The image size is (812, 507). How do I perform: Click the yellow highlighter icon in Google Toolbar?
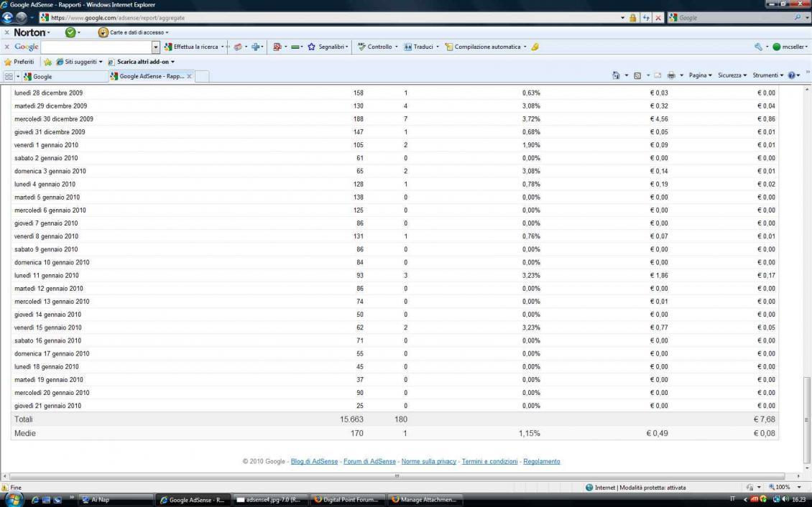click(535, 47)
